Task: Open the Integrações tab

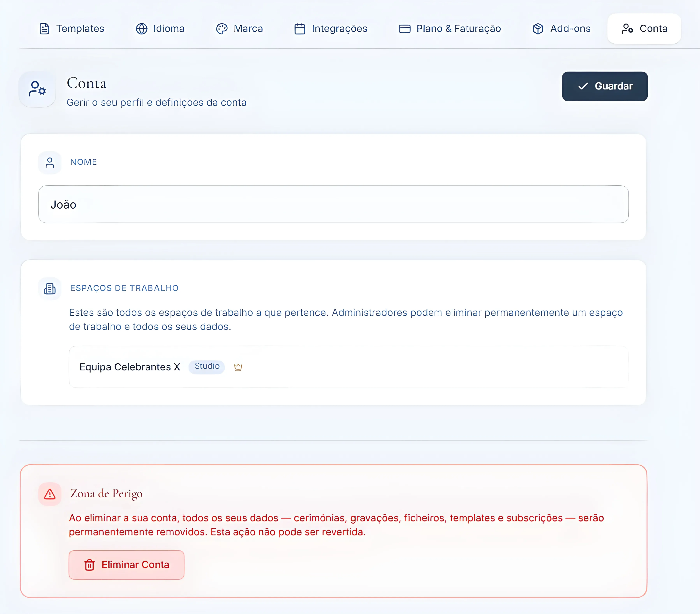Action: pyautogui.click(x=331, y=29)
